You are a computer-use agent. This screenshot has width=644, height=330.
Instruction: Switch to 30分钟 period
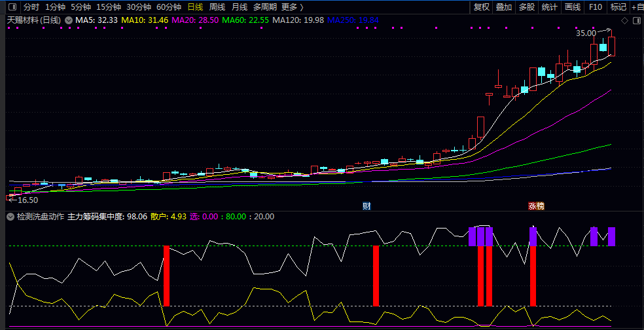tap(139, 7)
